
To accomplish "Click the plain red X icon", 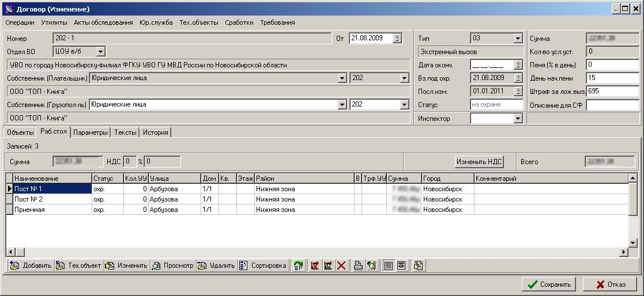I will point(341,265).
